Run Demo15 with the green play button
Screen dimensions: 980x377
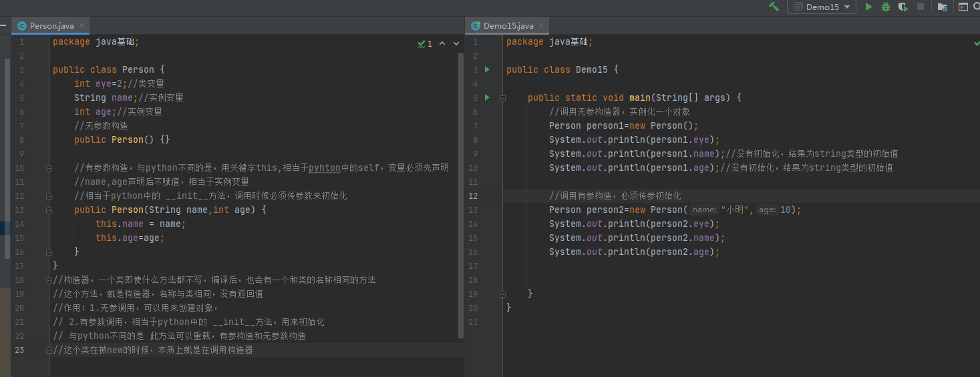[868, 7]
